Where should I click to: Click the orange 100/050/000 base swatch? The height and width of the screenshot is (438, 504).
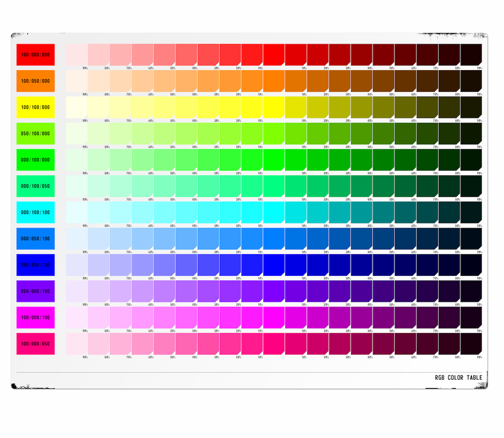click(35, 81)
